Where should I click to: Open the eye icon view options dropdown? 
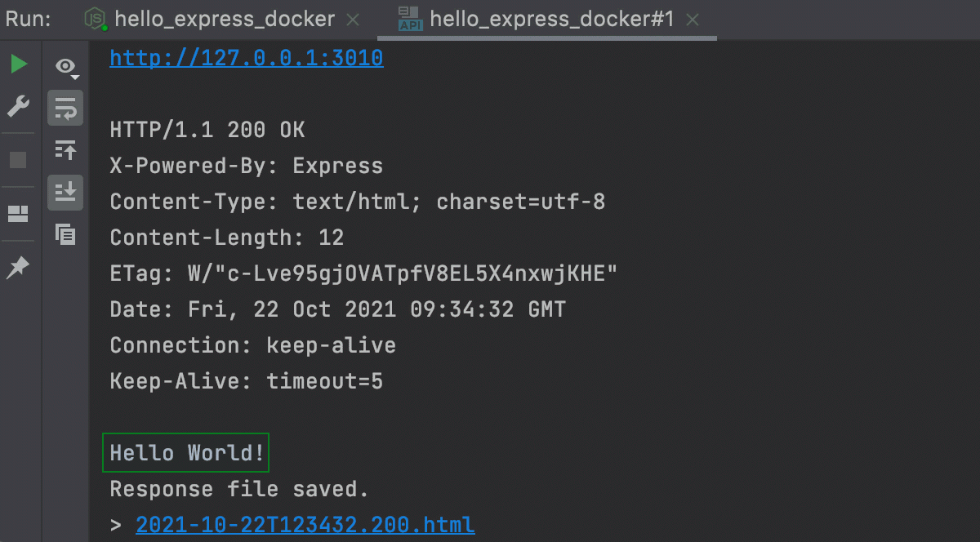point(65,67)
